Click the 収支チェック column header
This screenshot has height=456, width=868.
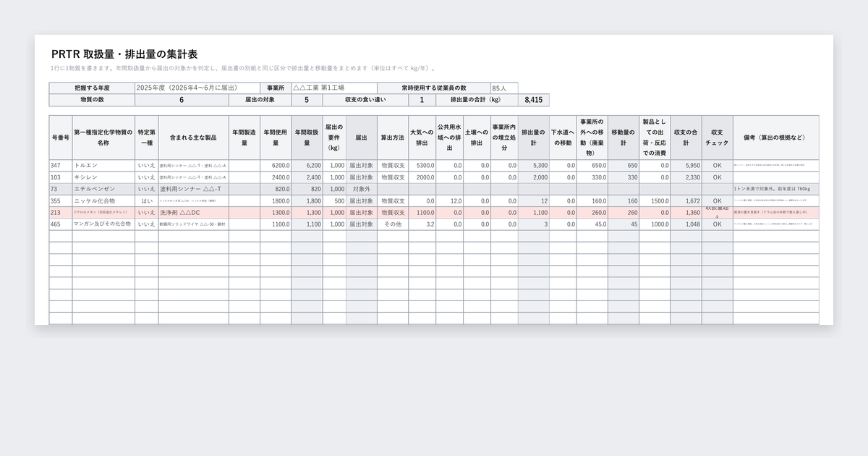(717, 138)
